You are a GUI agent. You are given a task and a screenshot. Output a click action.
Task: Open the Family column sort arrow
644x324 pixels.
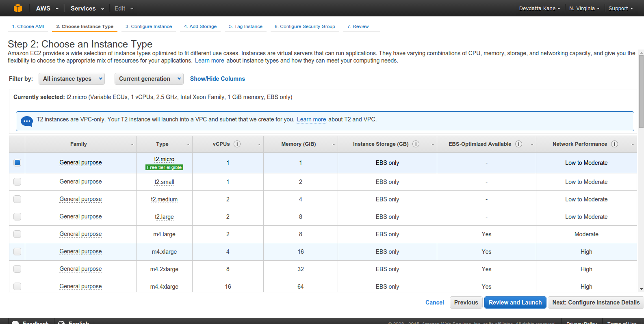tap(132, 145)
